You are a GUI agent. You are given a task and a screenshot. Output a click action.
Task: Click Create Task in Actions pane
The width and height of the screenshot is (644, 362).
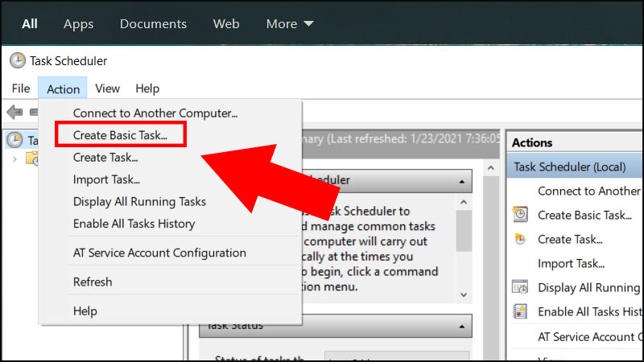(x=570, y=239)
